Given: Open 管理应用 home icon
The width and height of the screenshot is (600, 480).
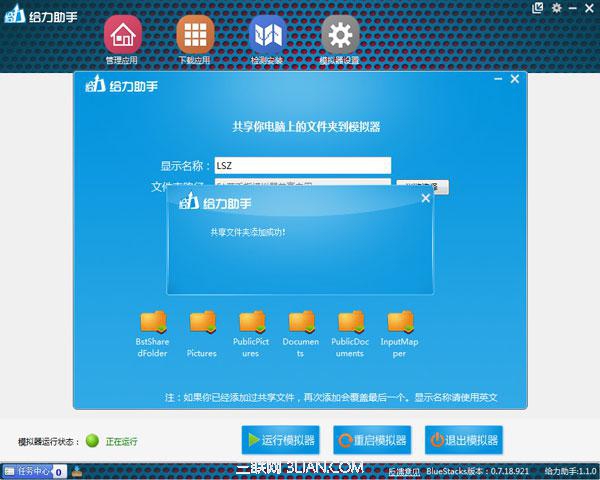Looking at the screenshot, I should 122,34.
